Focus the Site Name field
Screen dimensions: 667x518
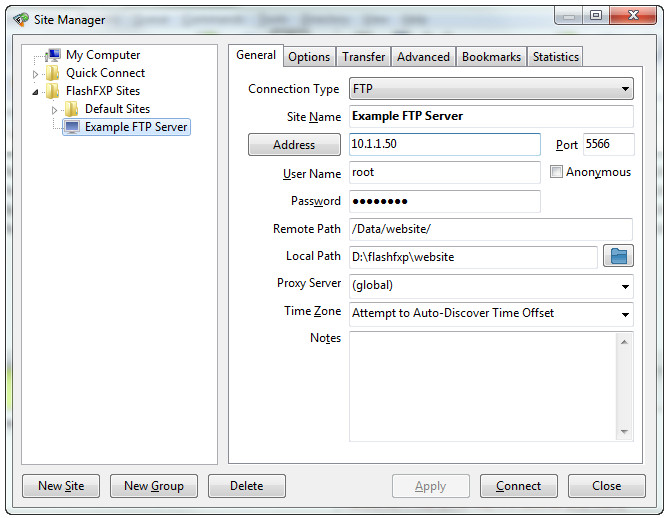coord(491,117)
